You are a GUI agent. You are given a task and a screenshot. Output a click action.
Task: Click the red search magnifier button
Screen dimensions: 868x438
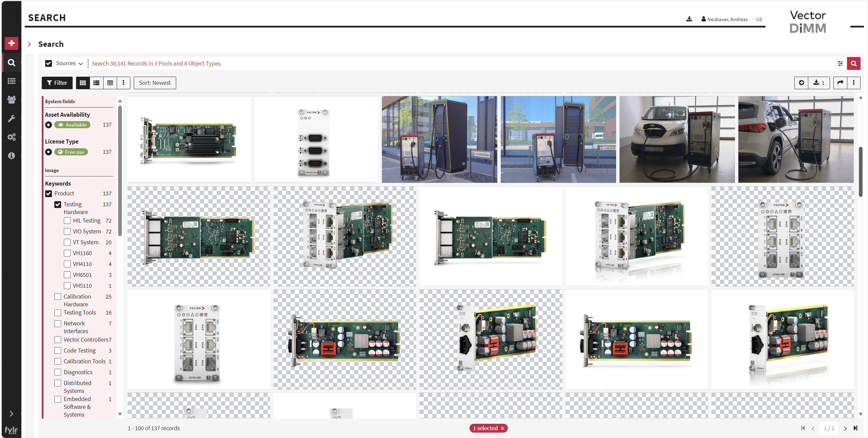(854, 63)
